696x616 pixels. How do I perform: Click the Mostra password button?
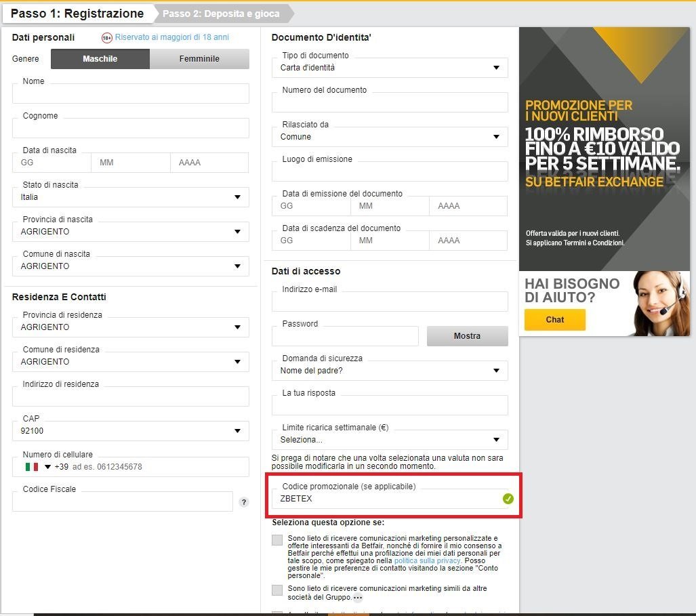point(467,336)
